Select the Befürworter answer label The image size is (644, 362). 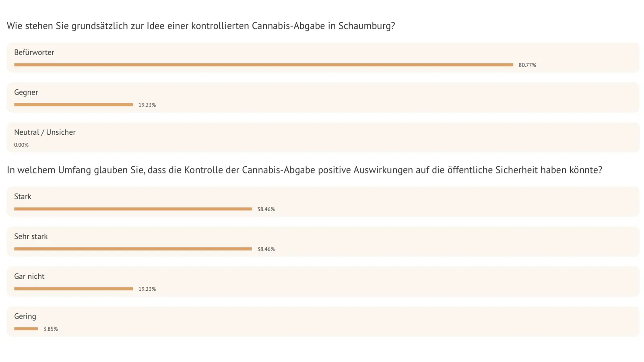tap(34, 52)
